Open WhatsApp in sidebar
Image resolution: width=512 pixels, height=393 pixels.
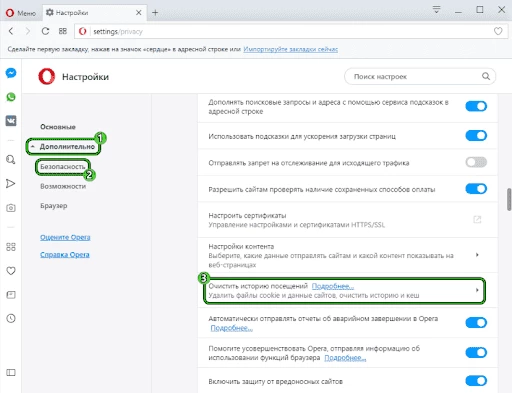11,97
